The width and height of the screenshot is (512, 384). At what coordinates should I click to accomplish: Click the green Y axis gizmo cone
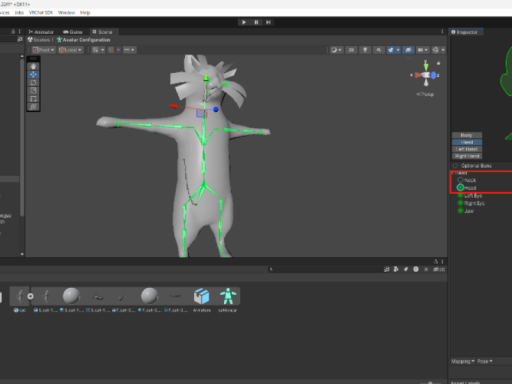[x=426, y=66]
